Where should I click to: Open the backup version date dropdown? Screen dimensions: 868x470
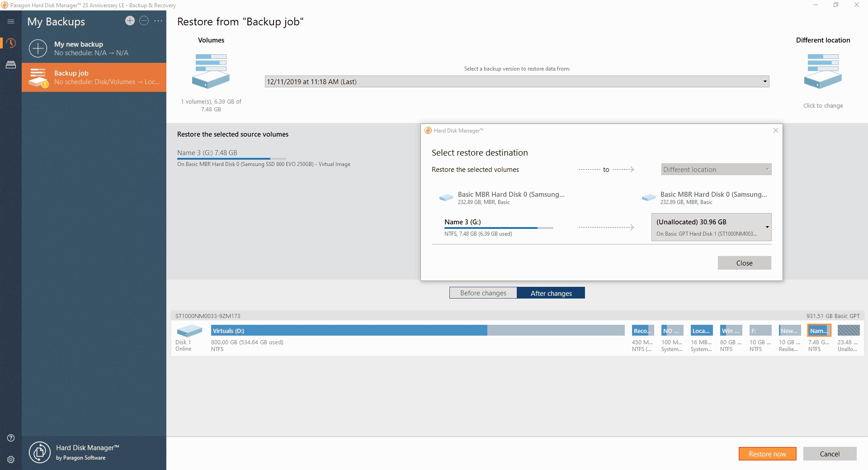764,81
